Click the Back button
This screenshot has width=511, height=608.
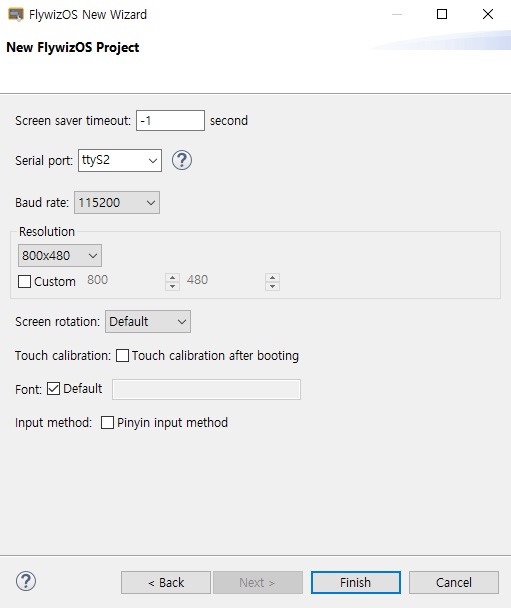coord(166,582)
